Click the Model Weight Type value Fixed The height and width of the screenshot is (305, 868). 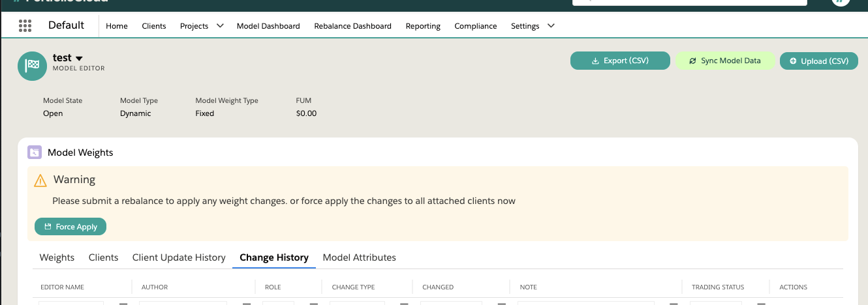tap(205, 113)
